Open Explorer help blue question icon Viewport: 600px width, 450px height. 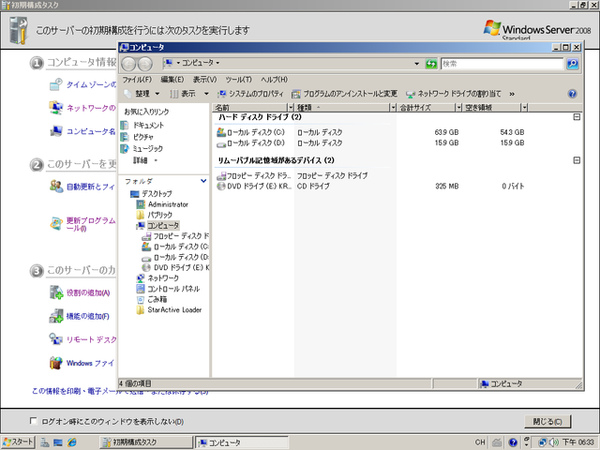pos(572,94)
